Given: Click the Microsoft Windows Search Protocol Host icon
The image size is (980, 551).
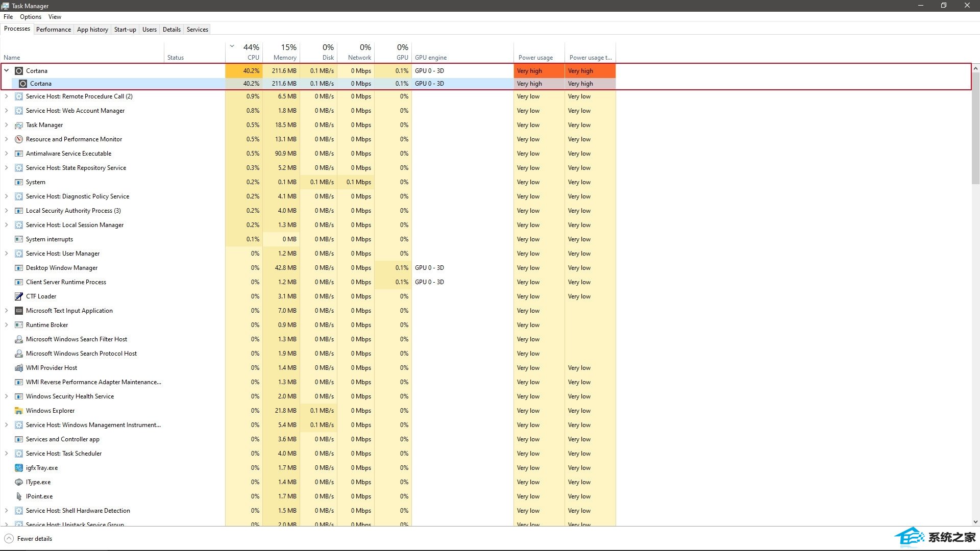Looking at the screenshot, I should 19,354.
